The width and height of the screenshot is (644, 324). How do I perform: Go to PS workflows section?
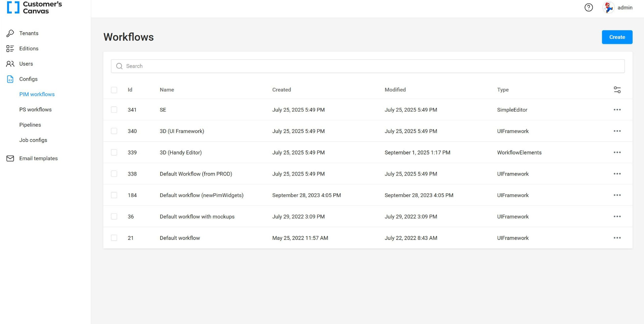tap(35, 110)
